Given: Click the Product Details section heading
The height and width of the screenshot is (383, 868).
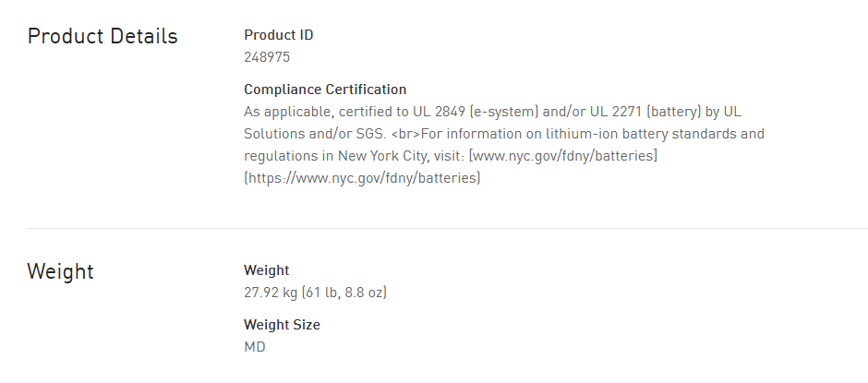Looking at the screenshot, I should click(102, 37).
